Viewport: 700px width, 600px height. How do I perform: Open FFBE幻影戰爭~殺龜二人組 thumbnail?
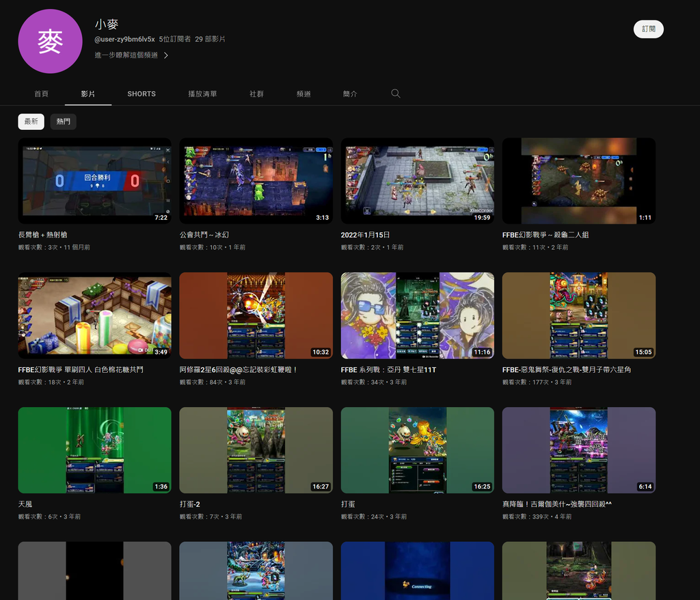[579, 181]
